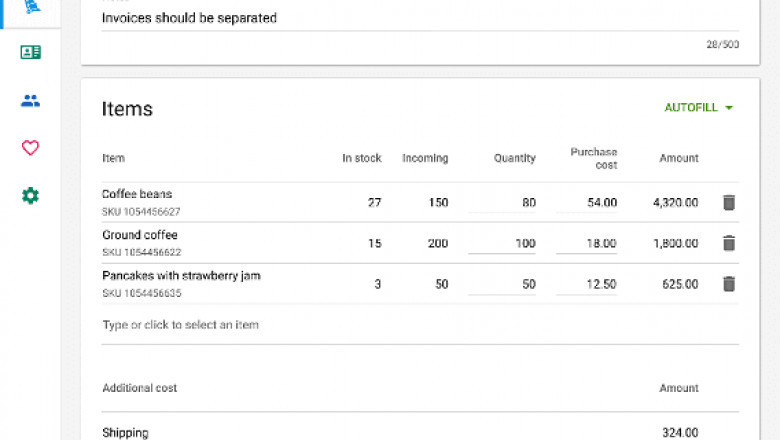Expand the AUTOFILL dropdown

tap(699, 108)
